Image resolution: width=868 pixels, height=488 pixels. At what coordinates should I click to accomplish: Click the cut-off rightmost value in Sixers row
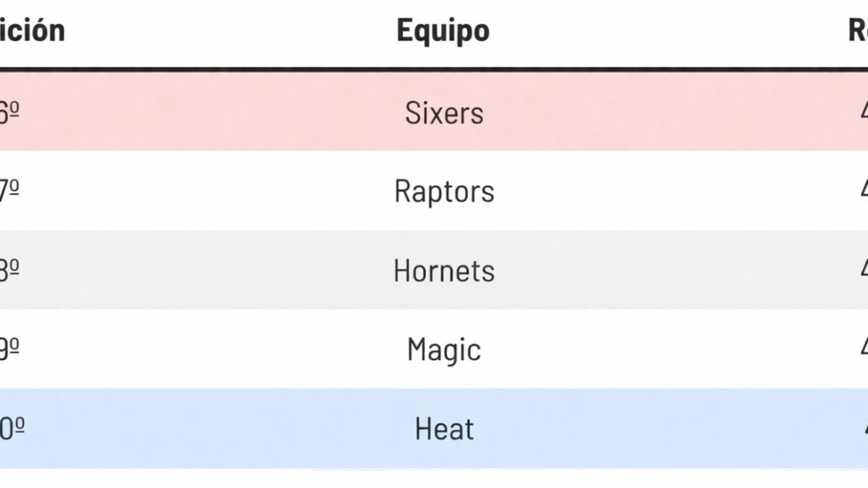point(863,113)
